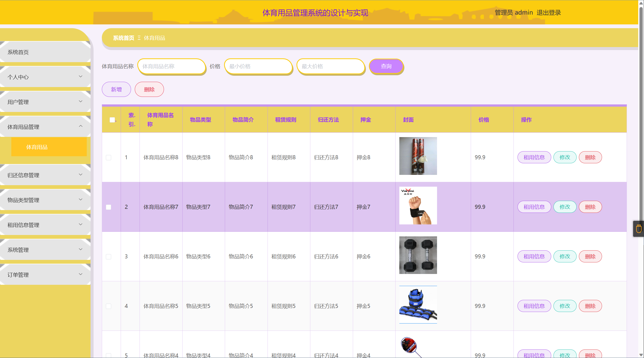Toggle the select-all checkbox in table header

[112, 120]
